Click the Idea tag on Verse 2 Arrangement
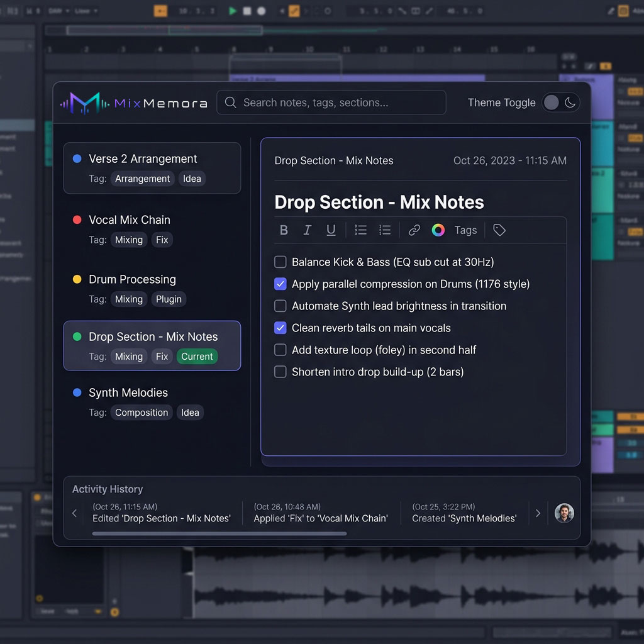 192,179
